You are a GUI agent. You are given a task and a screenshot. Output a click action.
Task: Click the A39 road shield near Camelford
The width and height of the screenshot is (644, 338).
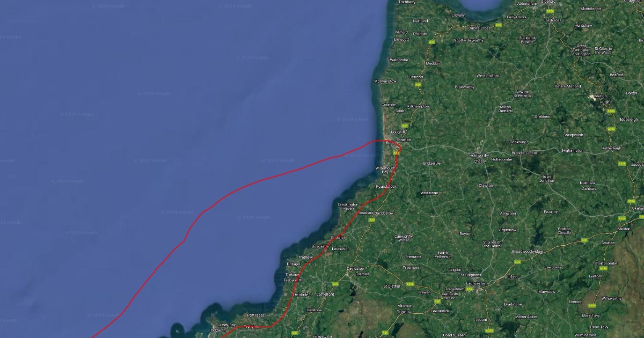pos(335,284)
